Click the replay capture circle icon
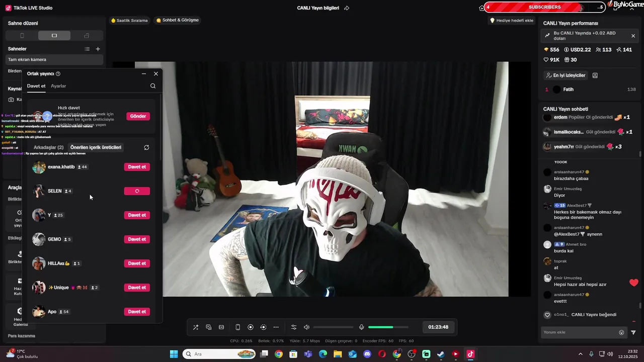 pos(263,327)
